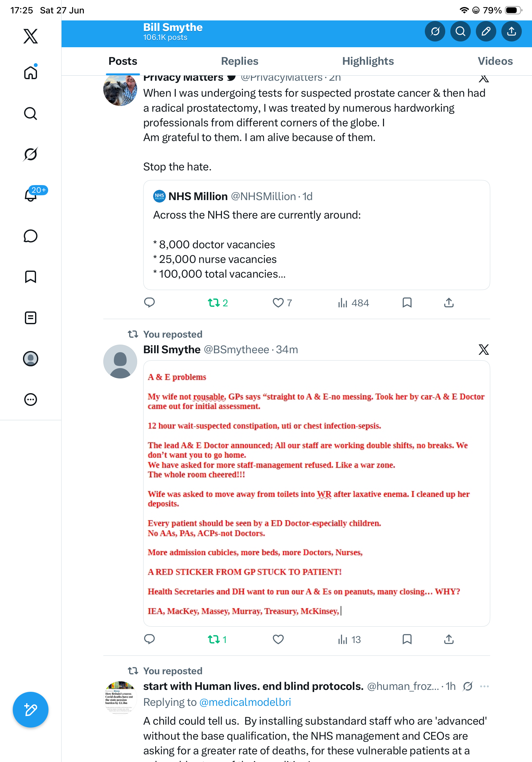Open notifications bell showing 20+

(31, 195)
